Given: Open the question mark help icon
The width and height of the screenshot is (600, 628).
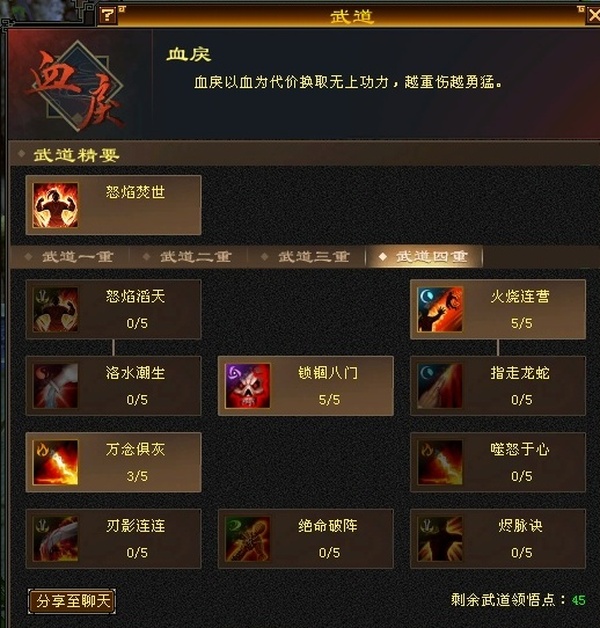Looking at the screenshot, I should point(108,16).
